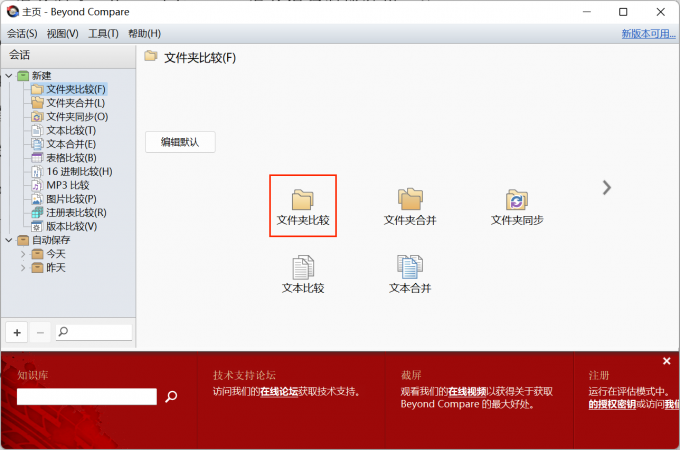Screen dimensions: 680x450
Task: Open the 在线视频 link
Action: [467, 391]
